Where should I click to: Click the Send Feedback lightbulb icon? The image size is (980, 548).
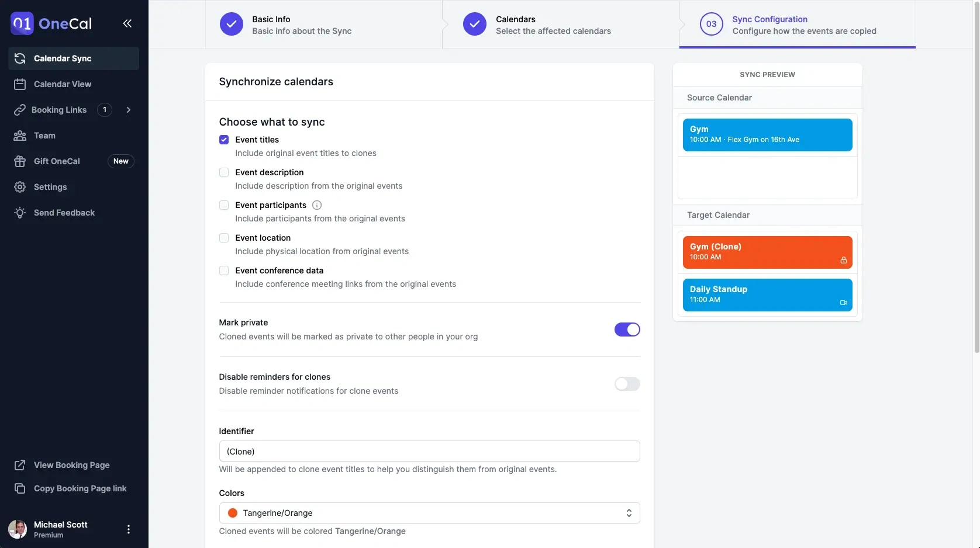coord(20,213)
